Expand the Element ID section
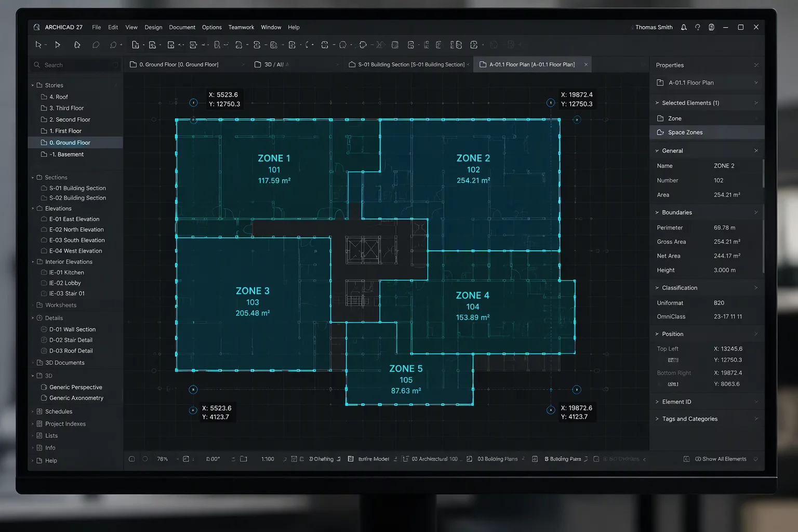 [657, 402]
